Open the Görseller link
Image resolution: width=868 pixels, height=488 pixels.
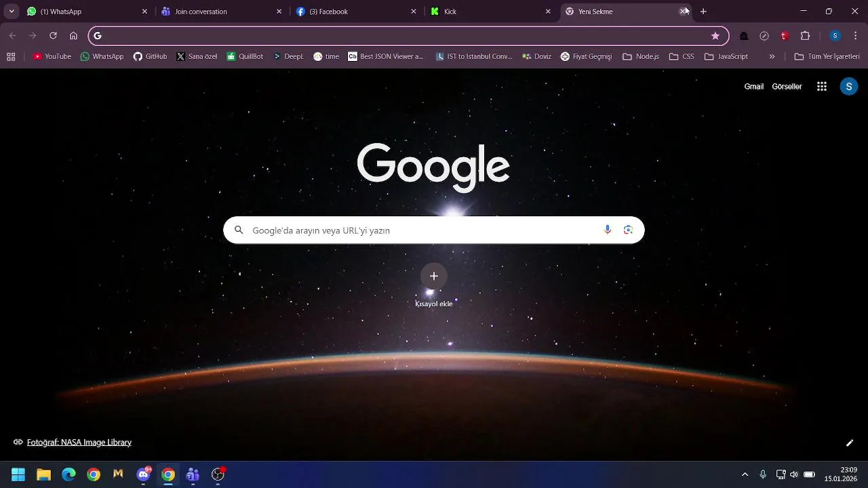click(x=787, y=87)
